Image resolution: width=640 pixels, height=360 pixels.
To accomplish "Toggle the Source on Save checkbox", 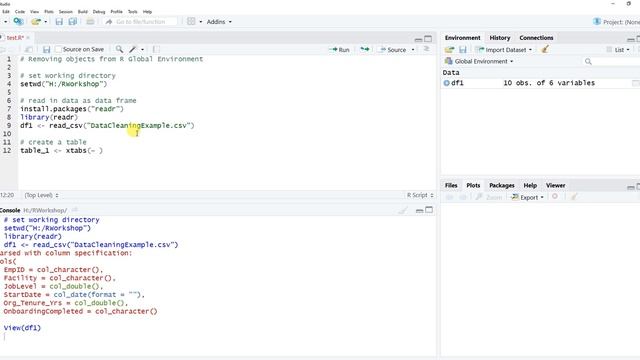I will point(58,49).
